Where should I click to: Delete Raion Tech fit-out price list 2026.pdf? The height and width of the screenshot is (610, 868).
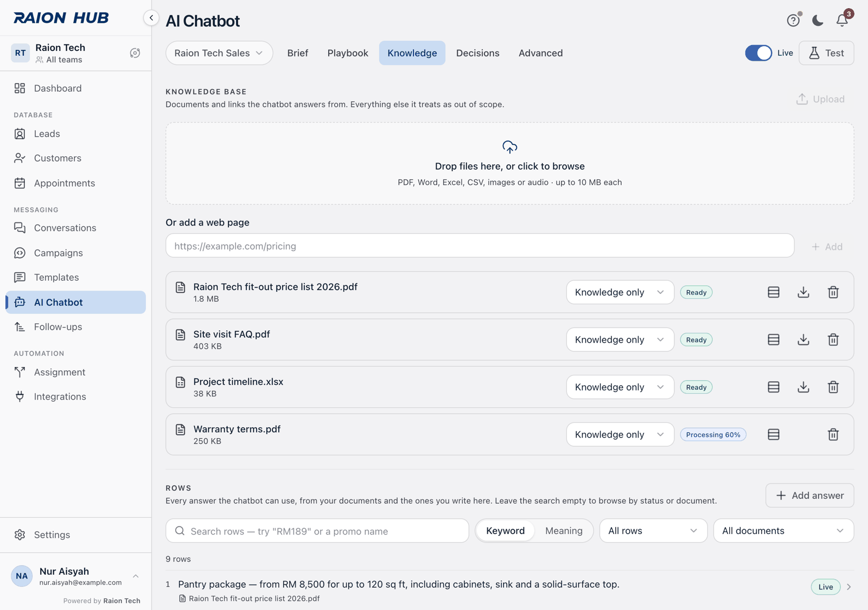833,292
